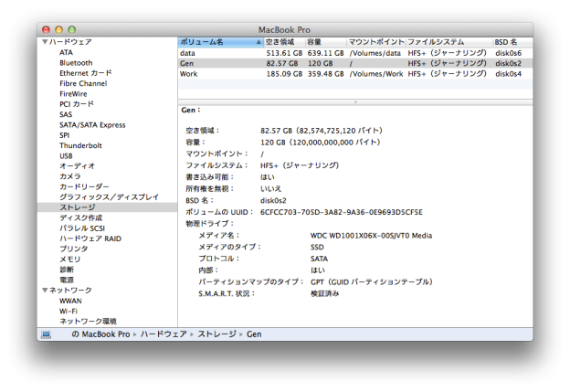The image size is (570, 392).
Task: Select 電源 in the sidebar
Action: click(67, 280)
